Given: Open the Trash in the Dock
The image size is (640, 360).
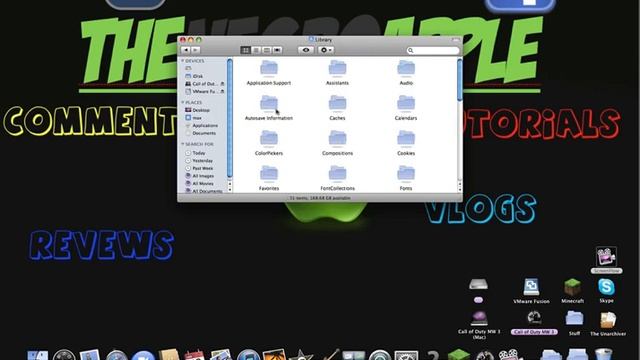Looking at the screenshot, I should click(603, 354).
